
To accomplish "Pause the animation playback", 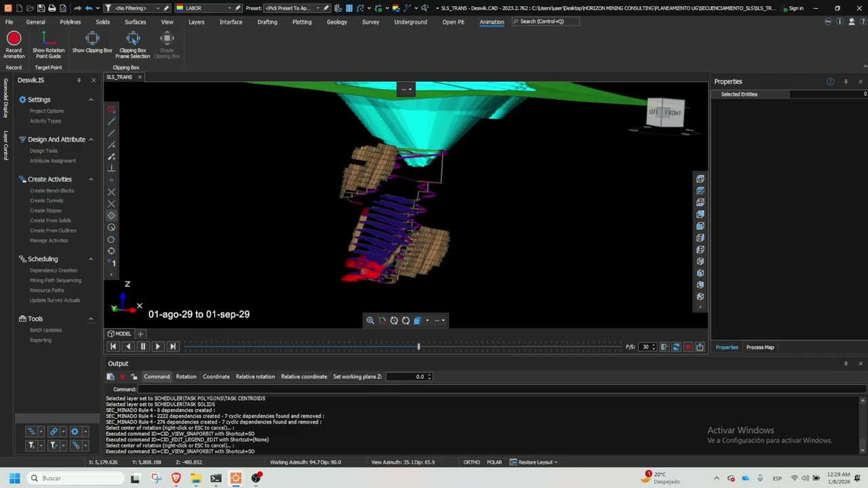I will [143, 346].
